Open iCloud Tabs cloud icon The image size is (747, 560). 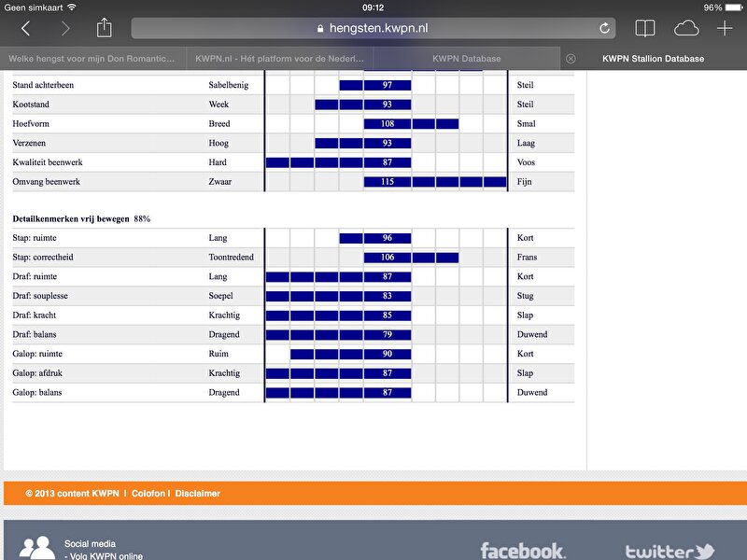tap(685, 28)
